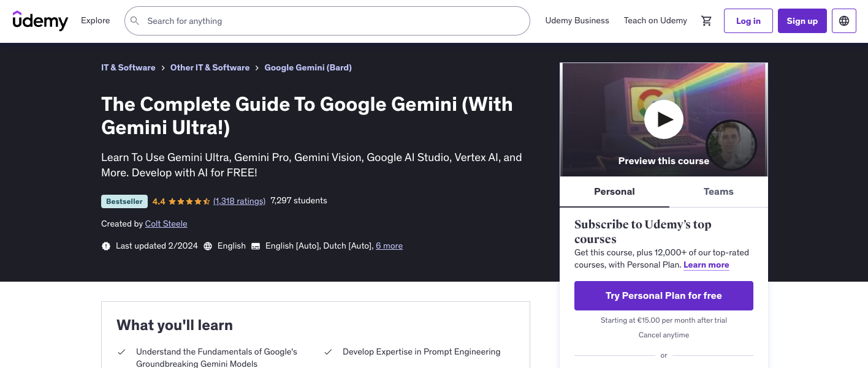Click the closed captions icon near languages
This screenshot has height=368, width=868.
[254, 246]
